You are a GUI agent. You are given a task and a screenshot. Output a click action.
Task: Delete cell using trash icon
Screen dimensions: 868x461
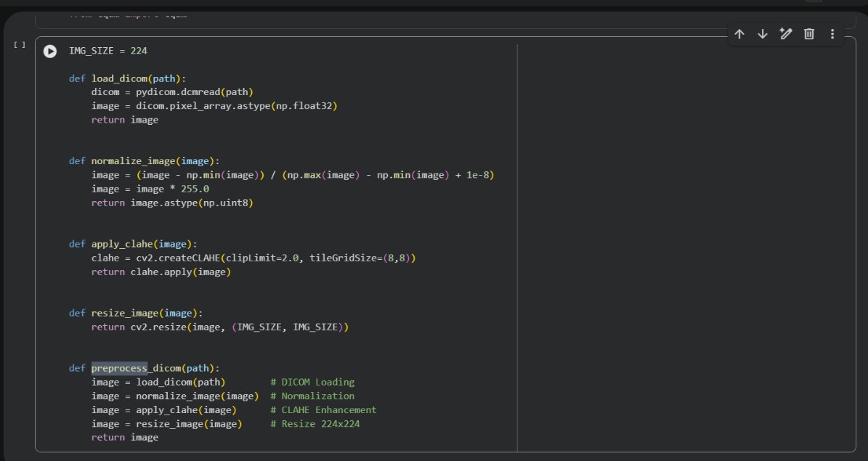click(808, 34)
